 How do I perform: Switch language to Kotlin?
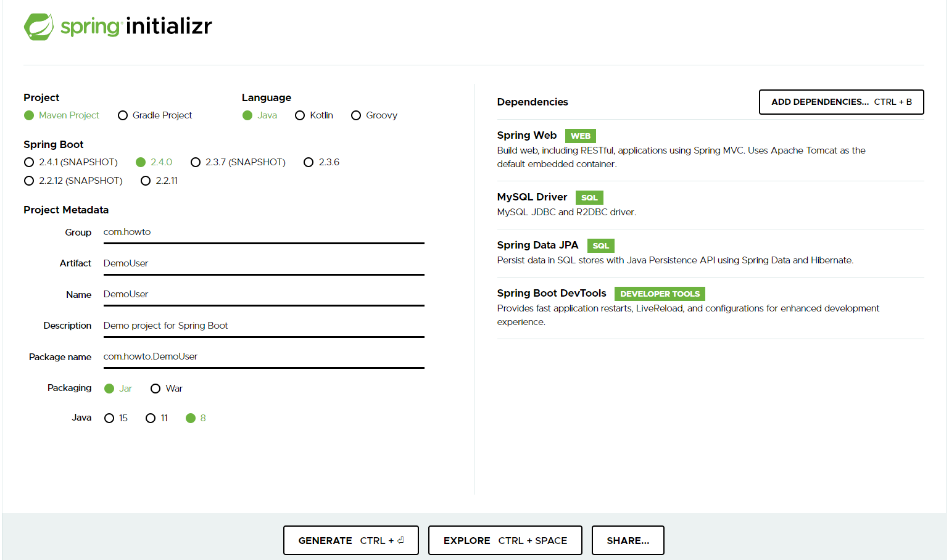(x=300, y=115)
